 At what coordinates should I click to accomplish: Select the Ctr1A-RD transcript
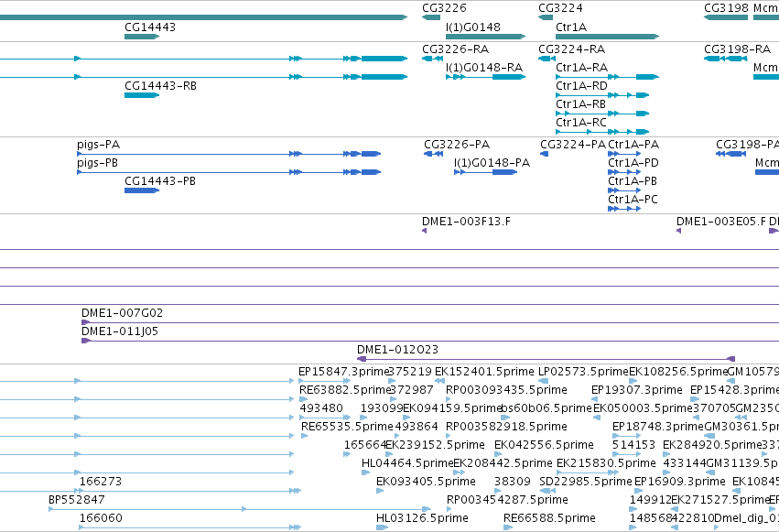(x=602, y=95)
